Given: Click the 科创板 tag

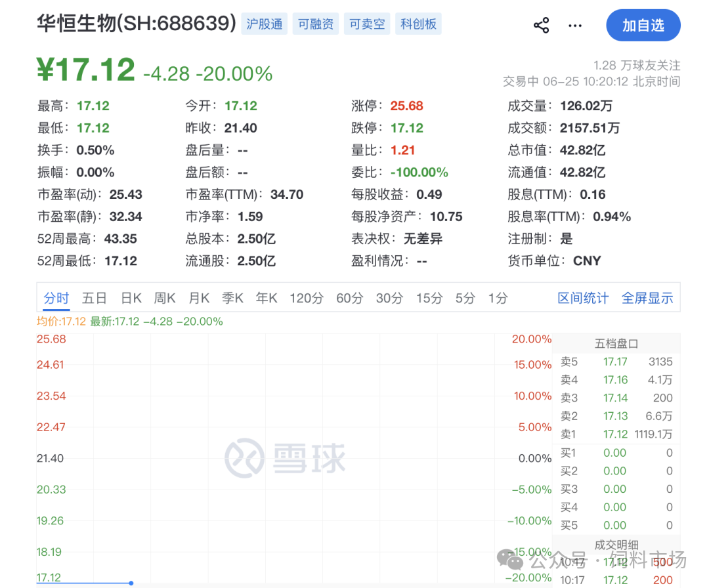Looking at the screenshot, I should coord(418,24).
